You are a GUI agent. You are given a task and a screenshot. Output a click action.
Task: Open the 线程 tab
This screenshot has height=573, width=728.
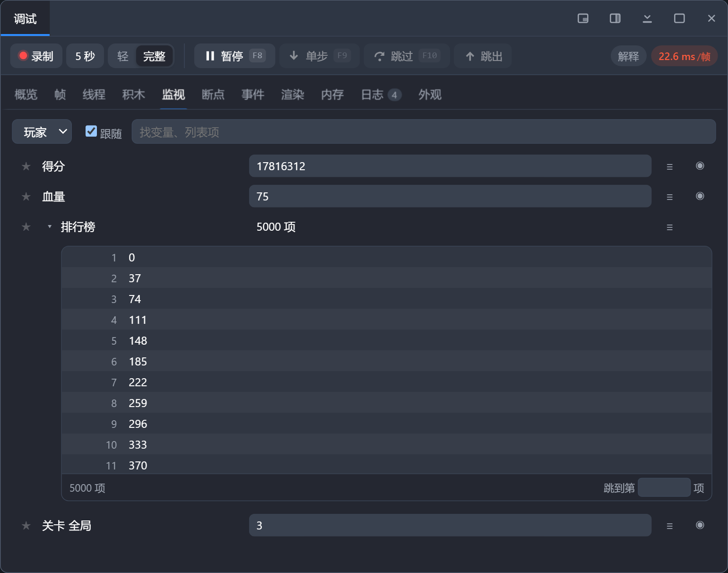point(94,95)
